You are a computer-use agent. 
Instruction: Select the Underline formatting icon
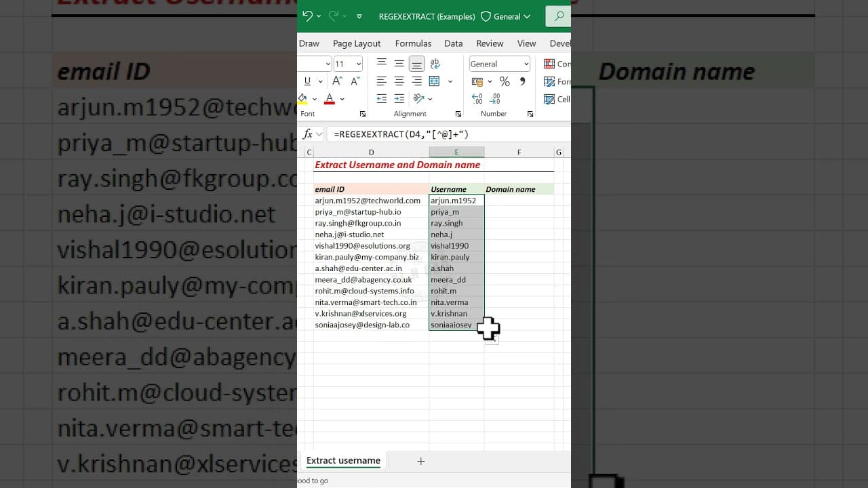pyautogui.click(x=307, y=81)
